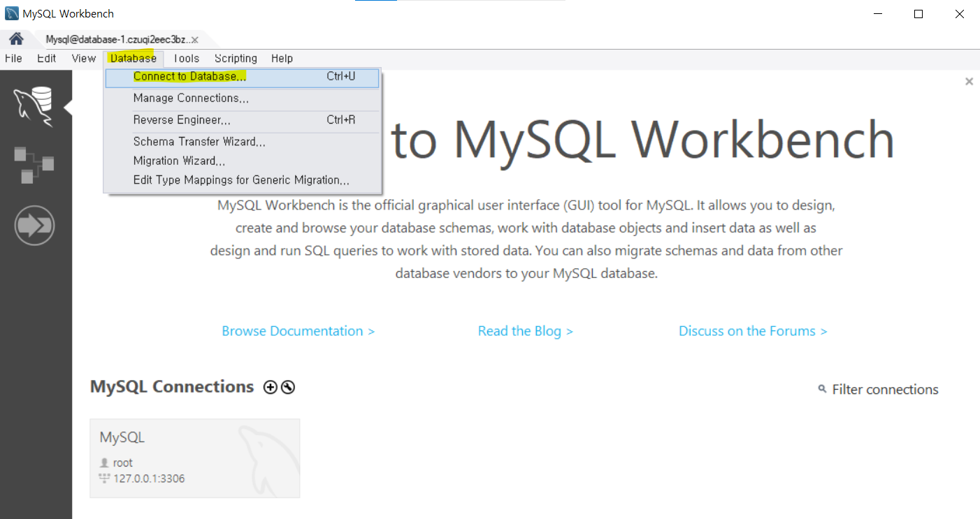Open the MySQL root connection tile
Screen dimensions: 980x519
195,458
